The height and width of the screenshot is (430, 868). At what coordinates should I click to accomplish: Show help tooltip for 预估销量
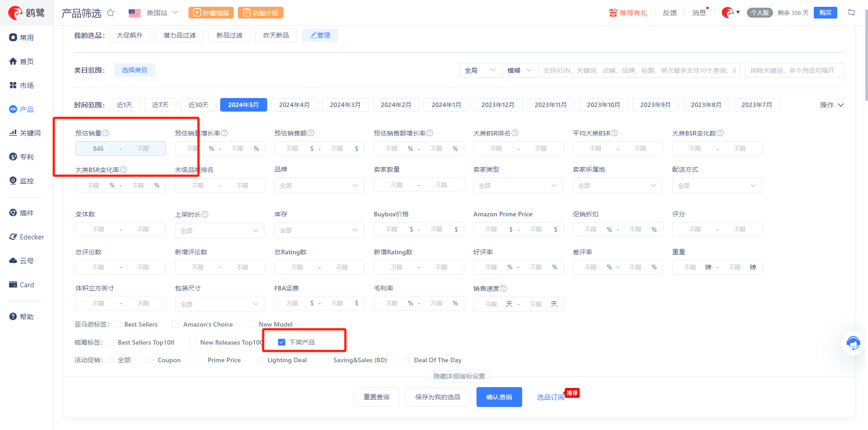[106, 133]
